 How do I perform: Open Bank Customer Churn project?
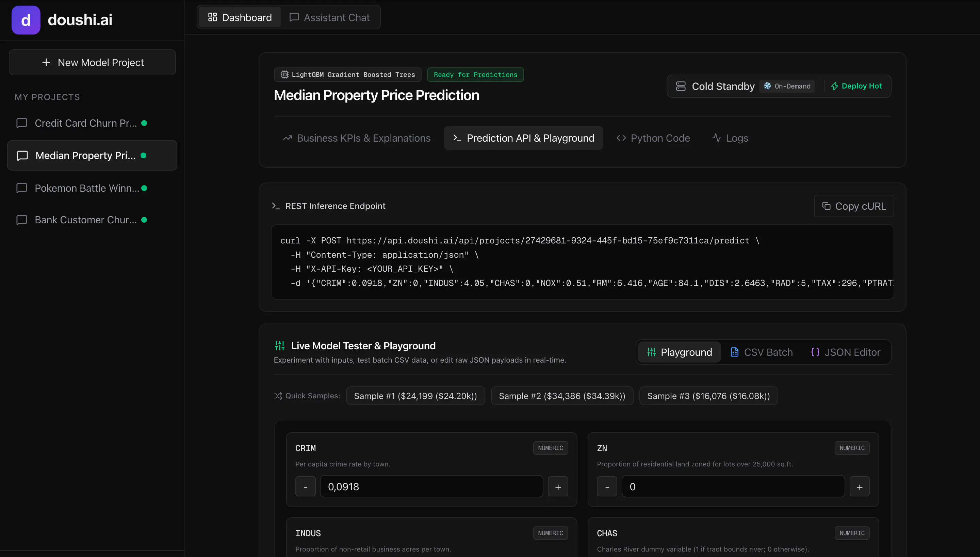[x=92, y=220]
